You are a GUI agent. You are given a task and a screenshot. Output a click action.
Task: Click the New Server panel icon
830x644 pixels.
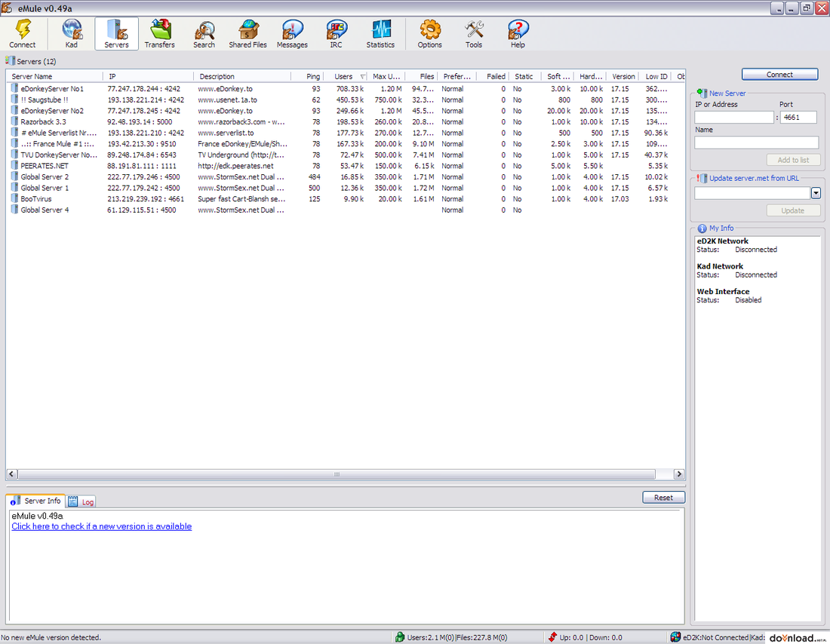pos(702,94)
